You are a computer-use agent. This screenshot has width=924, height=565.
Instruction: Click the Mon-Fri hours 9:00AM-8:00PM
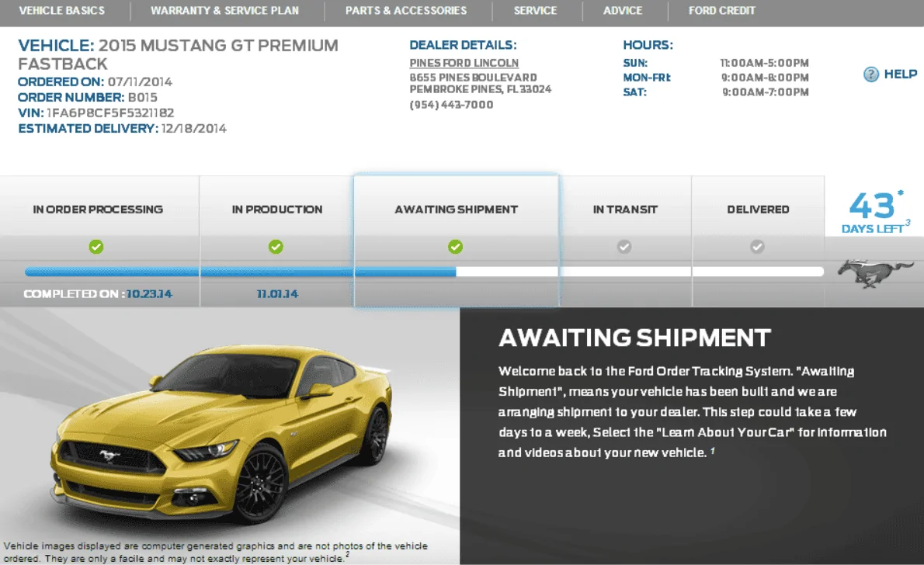pos(765,77)
